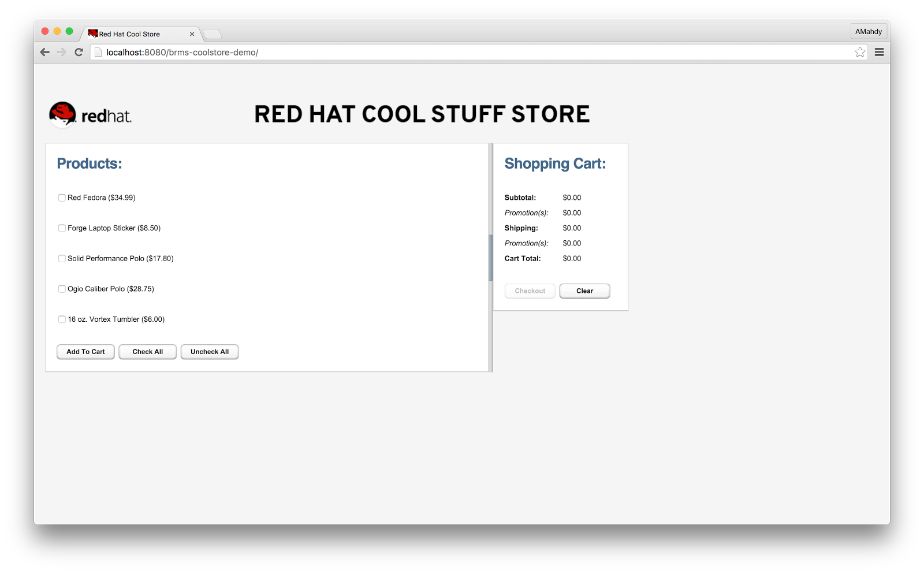Image resolution: width=924 pixels, height=573 pixels.
Task: Bookmark page using the star icon
Action: (860, 52)
